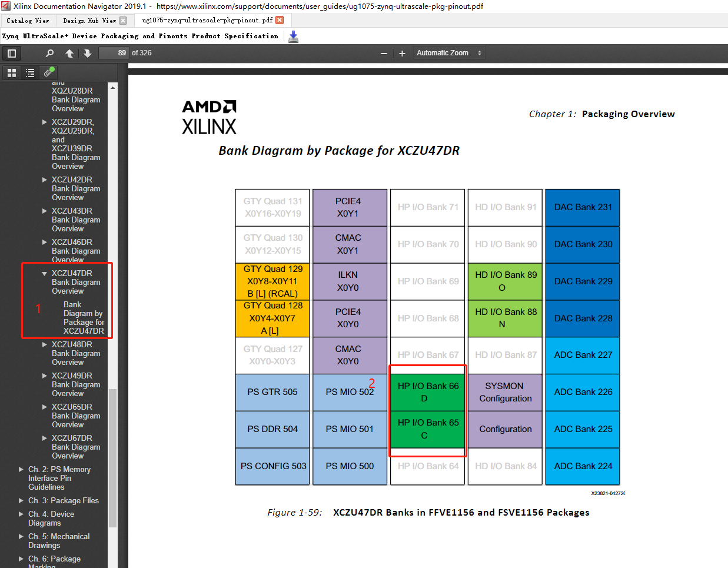The height and width of the screenshot is (568, 728).
Task: Zoom in with the plus button
Action: pyautogui.click(x=402, y=54)
